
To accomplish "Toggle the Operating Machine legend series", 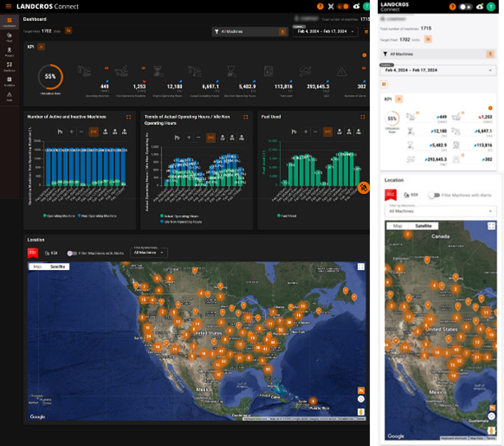I will (59, 216).
